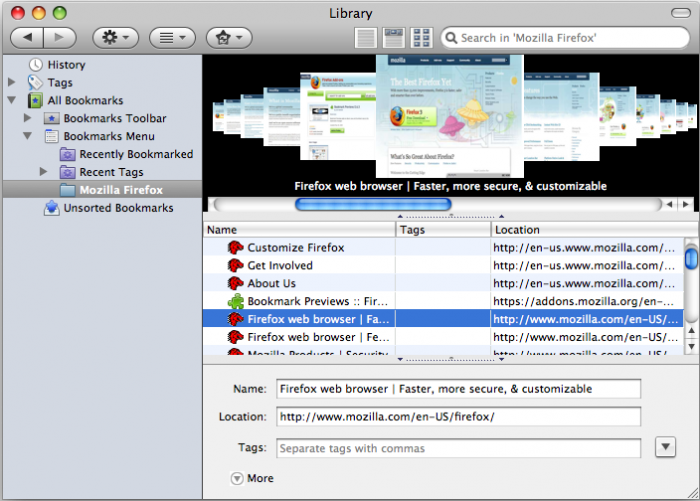
Task: Click the Location text field
Action: pos(458,417)
